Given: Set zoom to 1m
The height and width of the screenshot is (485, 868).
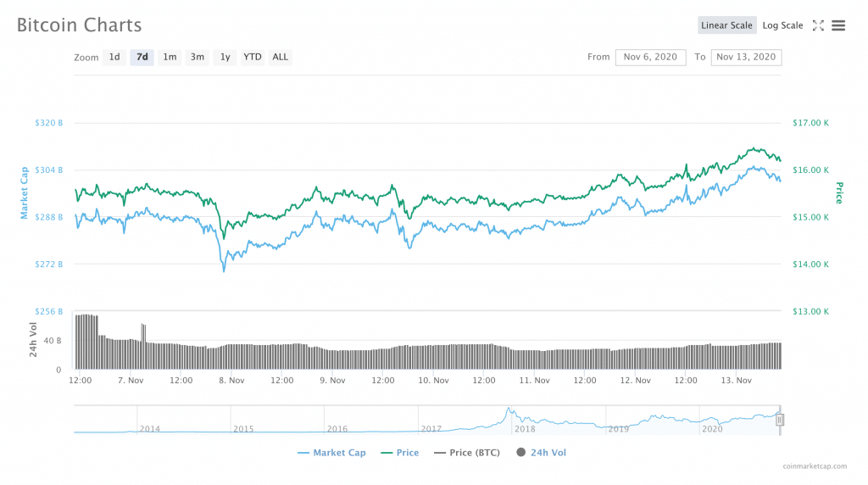Looking at the screenshot, I should tap(170, 57).
